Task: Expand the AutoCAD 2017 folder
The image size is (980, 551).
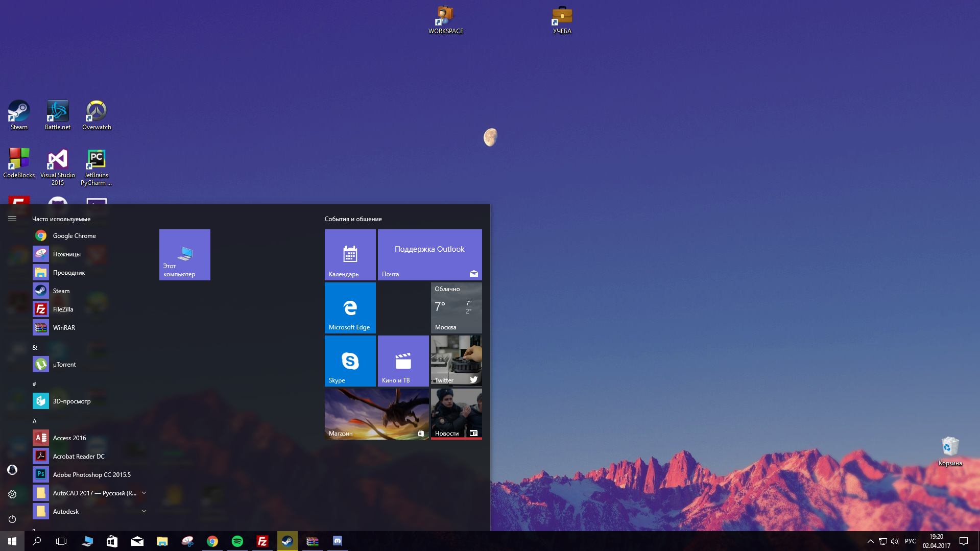Action: pyautogui.click(x=144, y=493)
